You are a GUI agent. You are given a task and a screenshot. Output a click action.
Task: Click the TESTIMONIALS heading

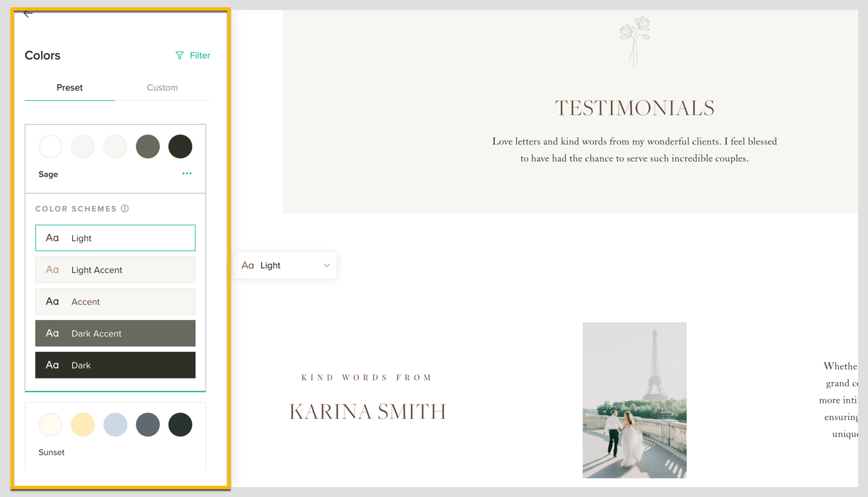point(635,108)
